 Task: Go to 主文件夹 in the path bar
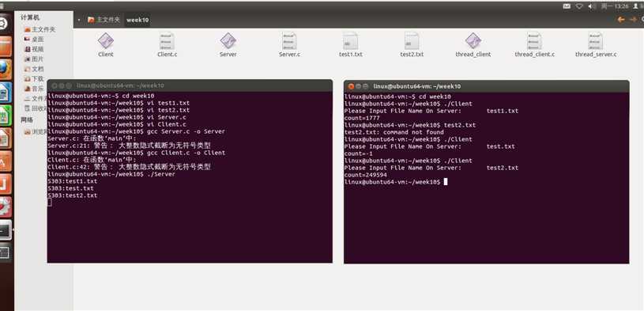coord(104,20)
